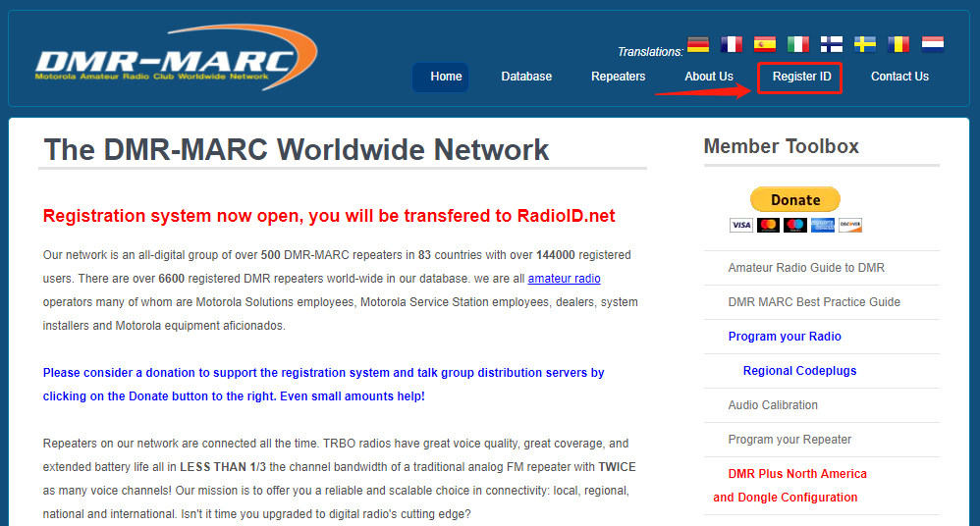Image resolution: width=980 pixels, height=526 pixels.
Task: Open the Contact Us menu item
Action: (899, 77)
